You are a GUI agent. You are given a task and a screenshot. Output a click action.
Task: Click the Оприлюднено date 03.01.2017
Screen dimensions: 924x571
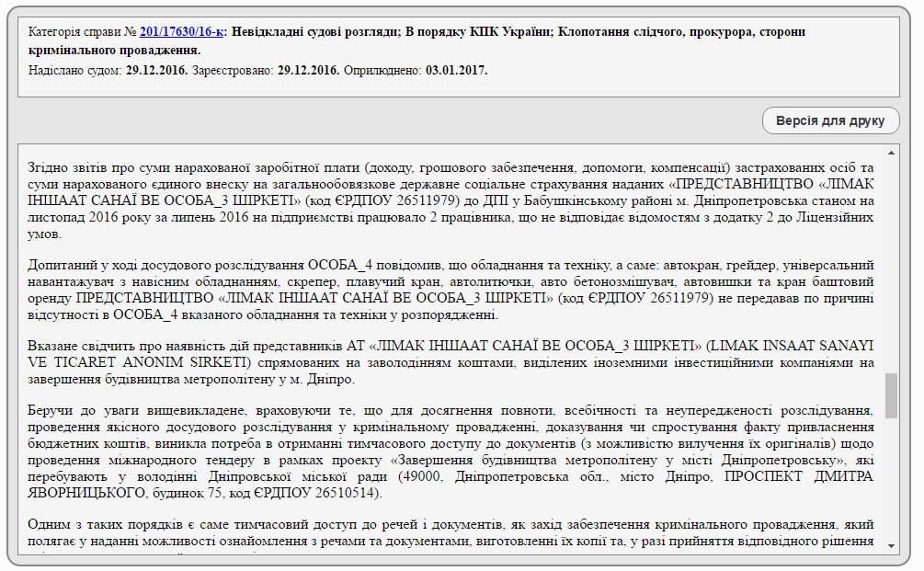click(457, 70)
